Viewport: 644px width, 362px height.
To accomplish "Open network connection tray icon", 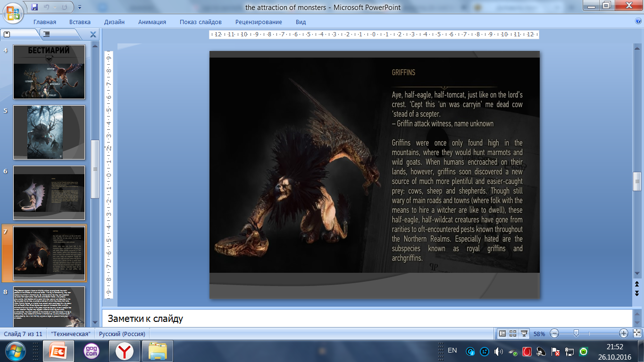I will click(x=569, y=352).
